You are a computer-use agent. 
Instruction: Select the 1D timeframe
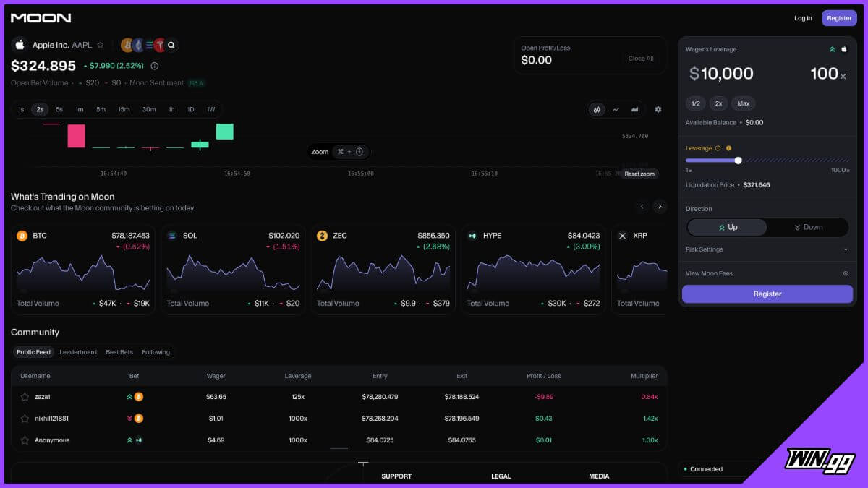click(191, 110)
